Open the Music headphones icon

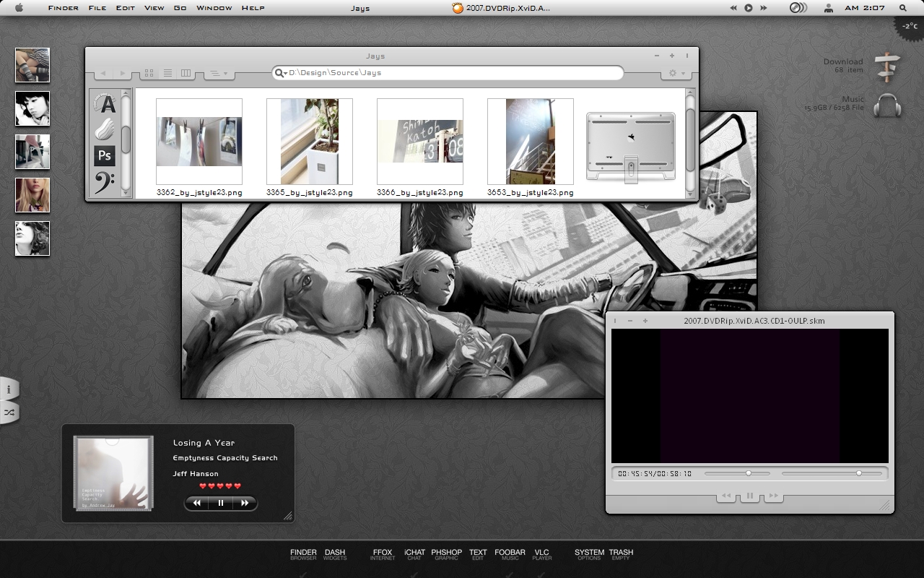click(887, 105)
